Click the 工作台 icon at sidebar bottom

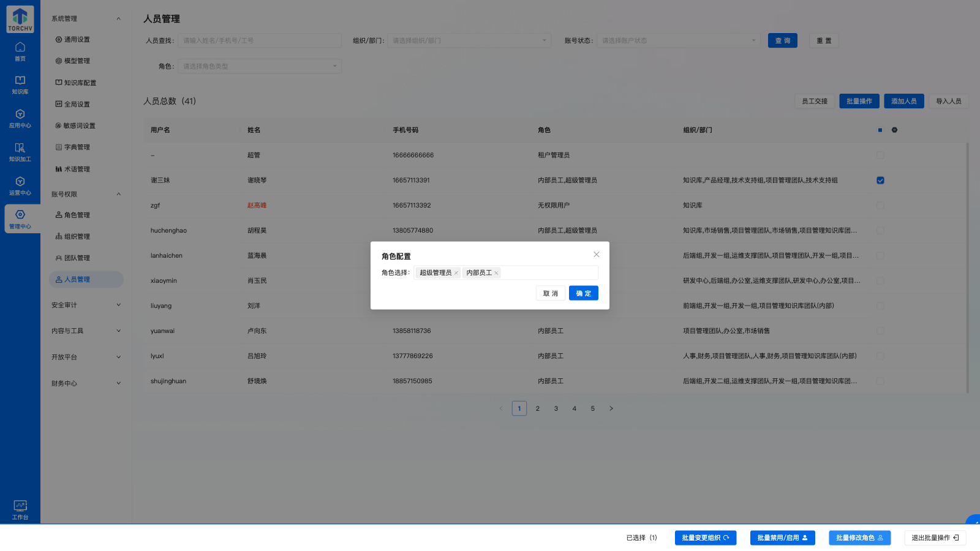(x=20, y=509)
